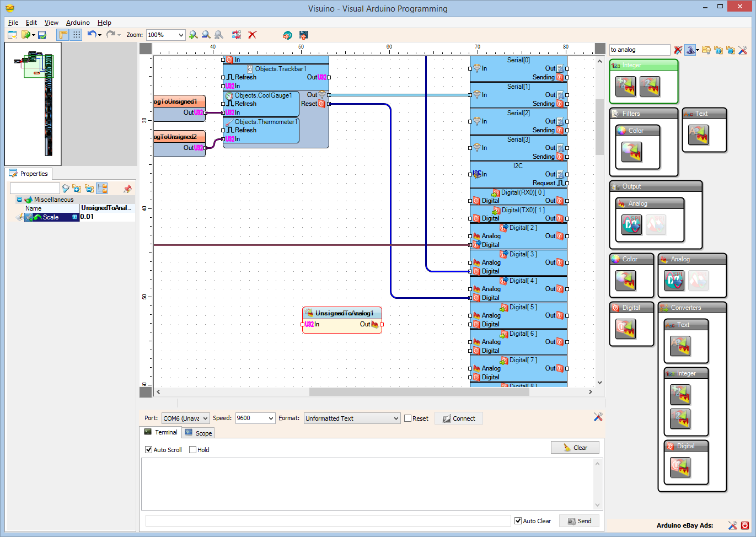Disable Auto Scroll in the Terminal
Viewport: 756px width, 537px height.
148,449
